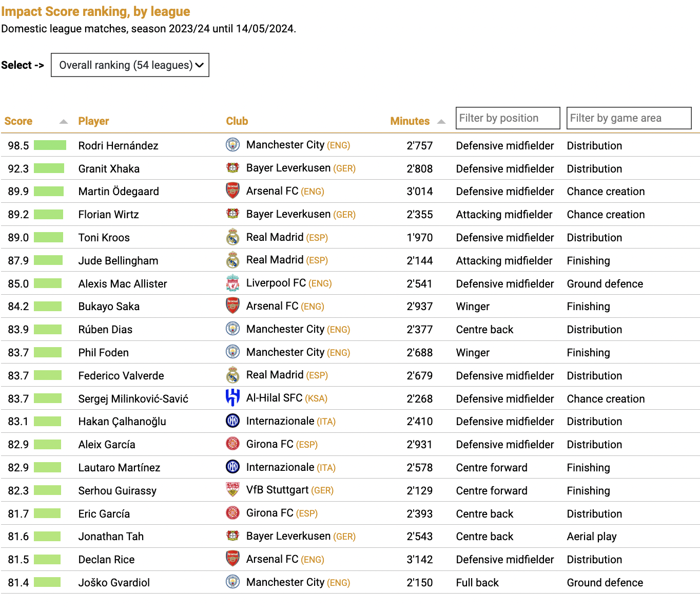Sort by Score using its arrow
Screen dimensions: 700x610
tap(64, 122)
